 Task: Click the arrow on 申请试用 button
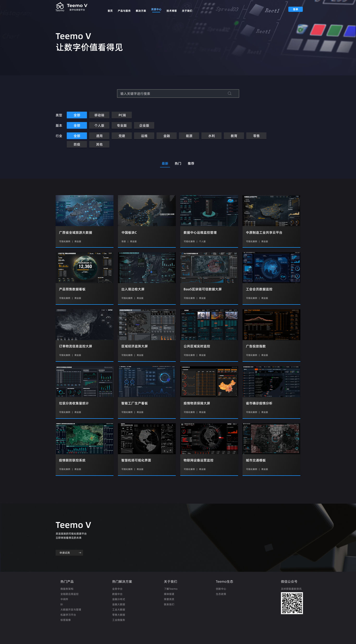80,553
